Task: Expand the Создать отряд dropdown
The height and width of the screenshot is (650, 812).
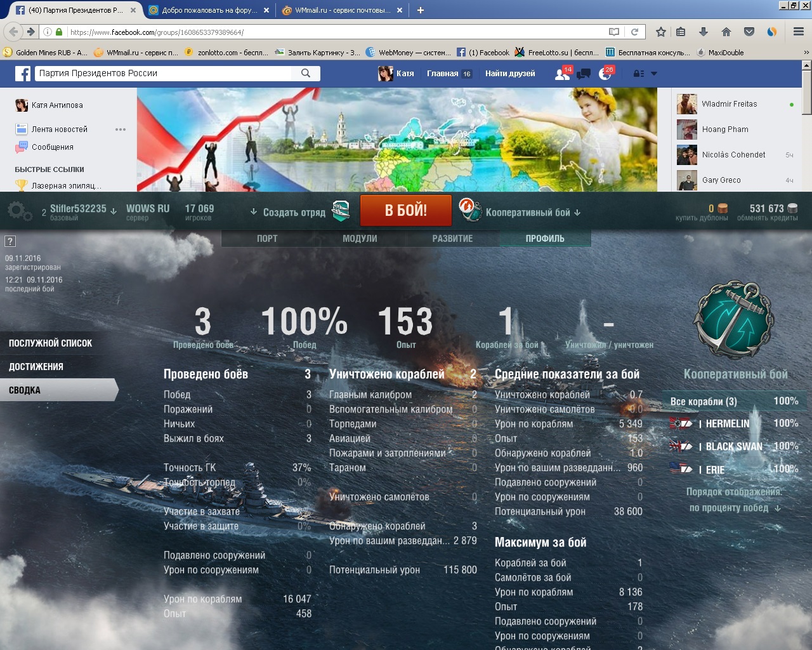Action: tap(254, 211)
